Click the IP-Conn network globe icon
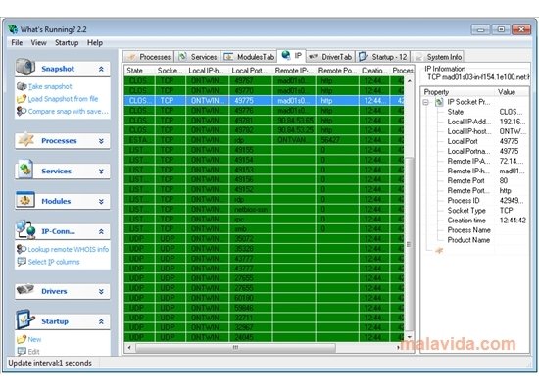This screenshot has height=392, width=539. pos(26,229)
